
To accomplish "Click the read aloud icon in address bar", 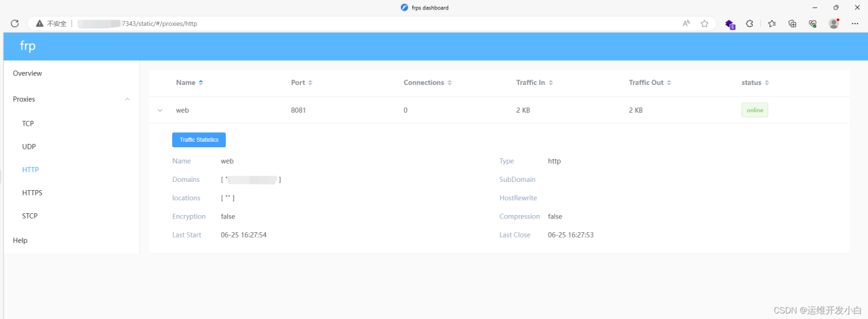I will tap(686, 23).
